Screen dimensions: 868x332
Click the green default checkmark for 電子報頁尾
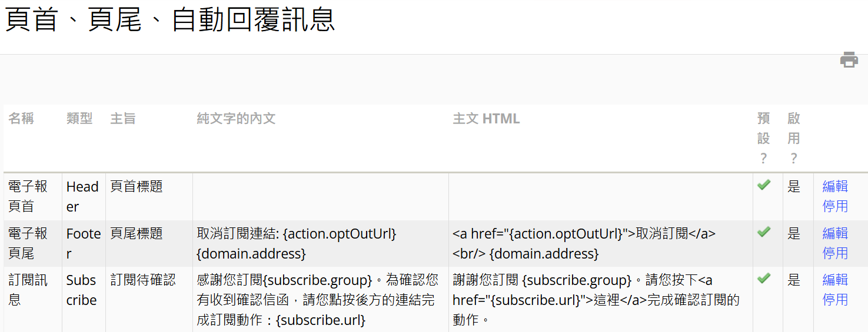pos(763,232)
